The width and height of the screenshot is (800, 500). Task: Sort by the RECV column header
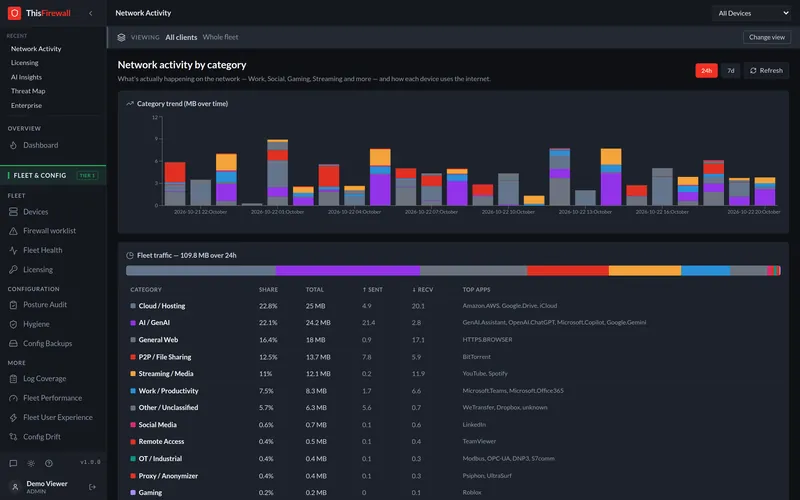(422, 289)
